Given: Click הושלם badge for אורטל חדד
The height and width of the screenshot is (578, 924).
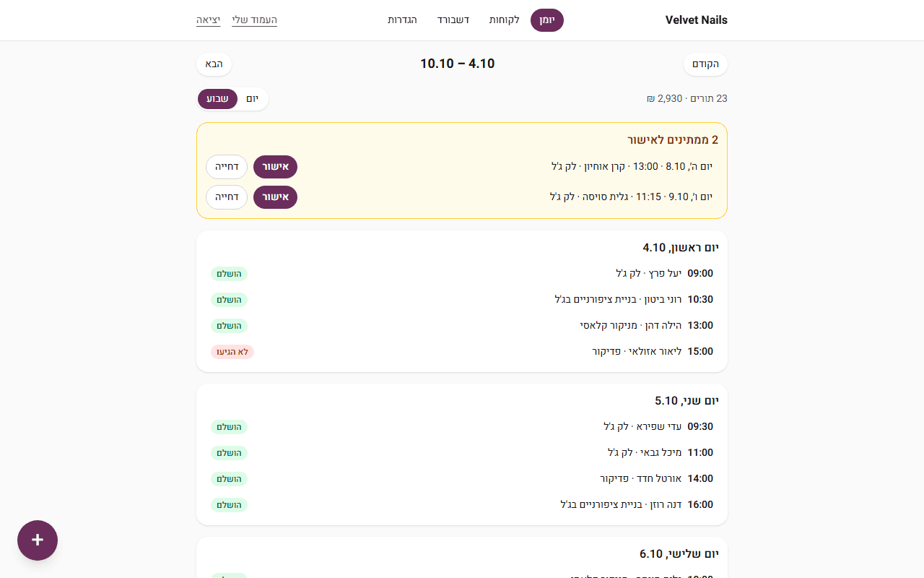Looking at the screenshot, I should click(229, 479).
